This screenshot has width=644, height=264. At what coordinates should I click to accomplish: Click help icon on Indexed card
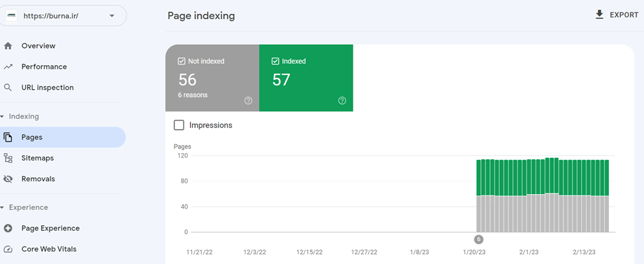(342, 101)
